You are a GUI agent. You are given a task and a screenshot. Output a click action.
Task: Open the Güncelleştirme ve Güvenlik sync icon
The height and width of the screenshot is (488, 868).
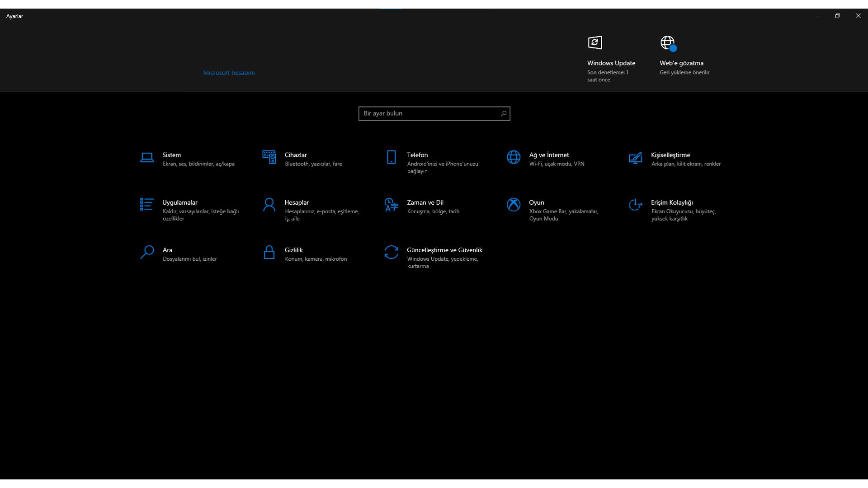pos(392,252)
